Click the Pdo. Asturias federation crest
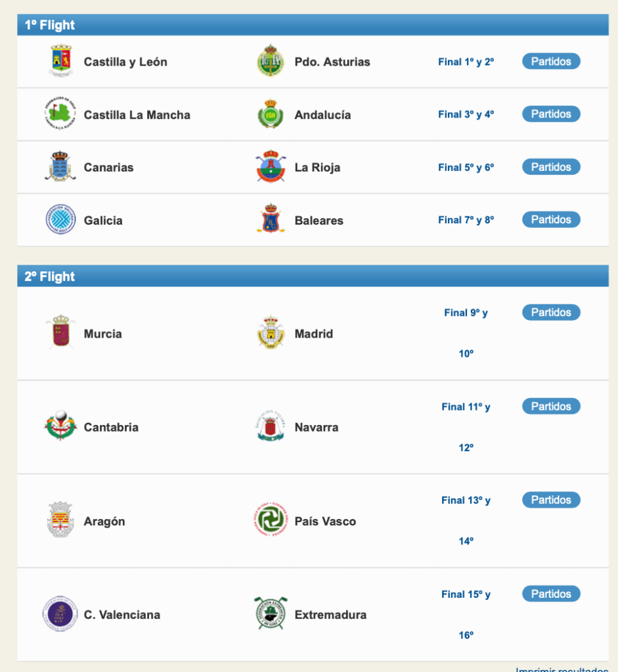 pos(271,61)
